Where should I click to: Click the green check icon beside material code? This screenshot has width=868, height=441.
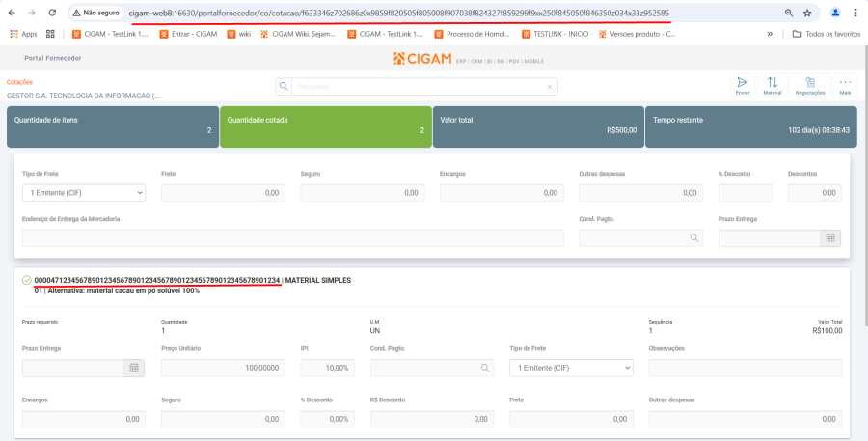(27, 281)
